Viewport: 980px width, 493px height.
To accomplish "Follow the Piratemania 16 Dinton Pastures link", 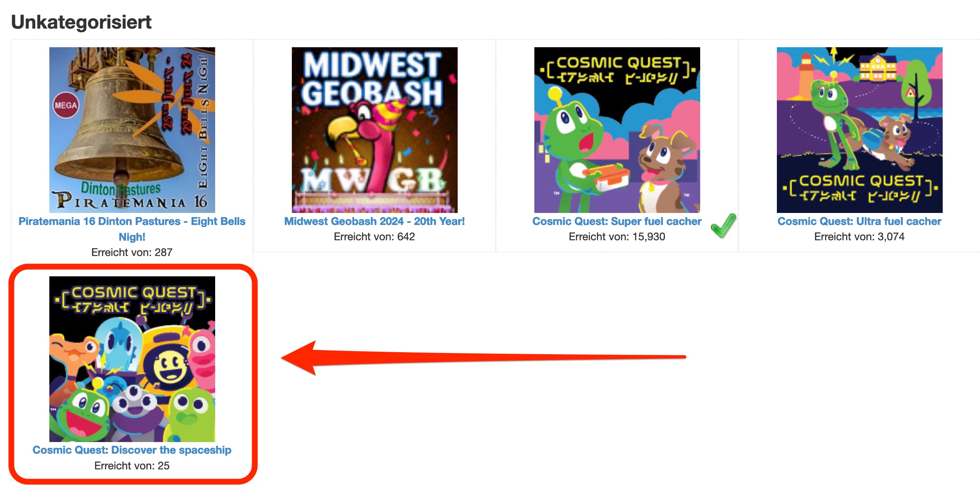I will coord(132,229).
